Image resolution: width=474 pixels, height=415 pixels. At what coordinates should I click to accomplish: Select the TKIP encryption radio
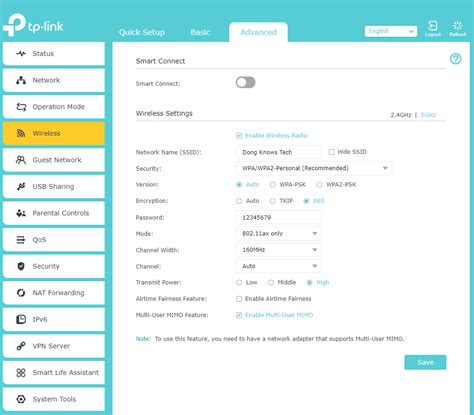click(x=273, y=201)
